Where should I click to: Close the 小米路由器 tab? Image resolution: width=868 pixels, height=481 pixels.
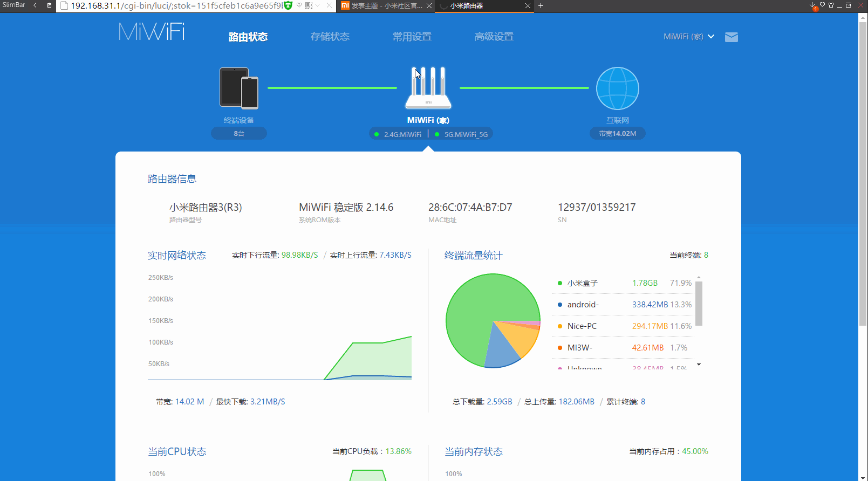(528, 6)
